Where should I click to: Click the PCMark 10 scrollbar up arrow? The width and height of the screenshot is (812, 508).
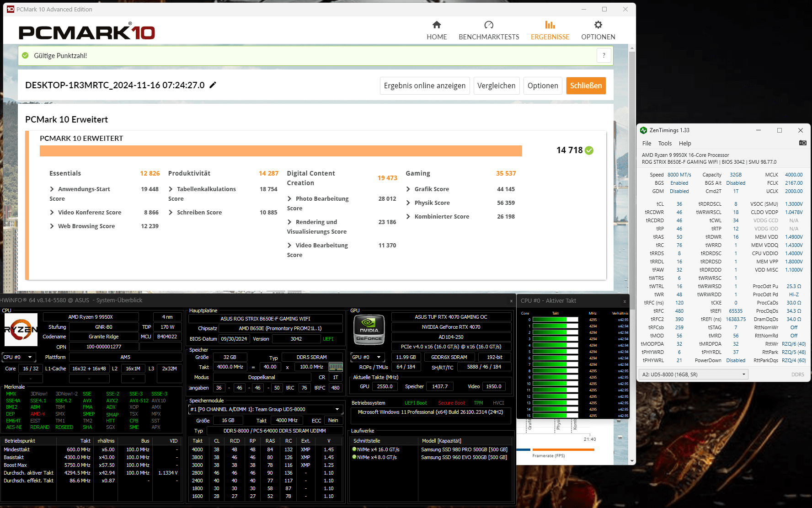(632, 48)
